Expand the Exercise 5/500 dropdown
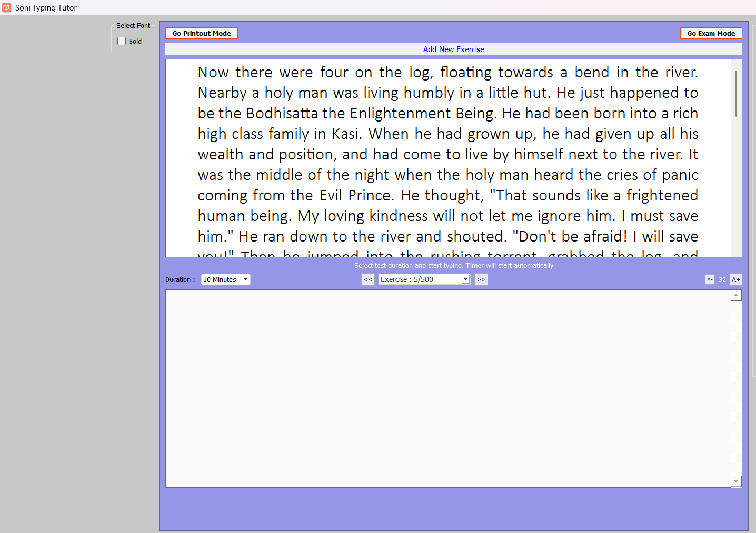Screen dimensions: 756x533 [424, 279]
